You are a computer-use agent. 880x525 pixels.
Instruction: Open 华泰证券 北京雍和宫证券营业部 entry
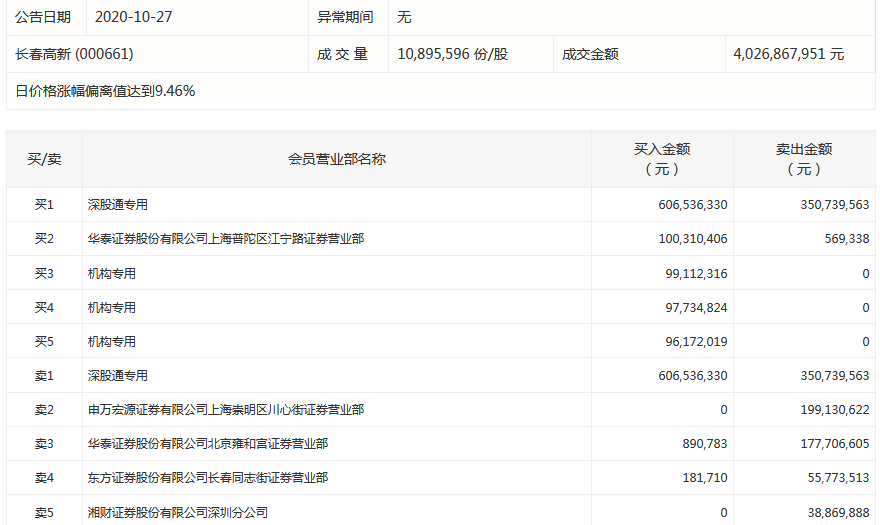tap(207, 443)
